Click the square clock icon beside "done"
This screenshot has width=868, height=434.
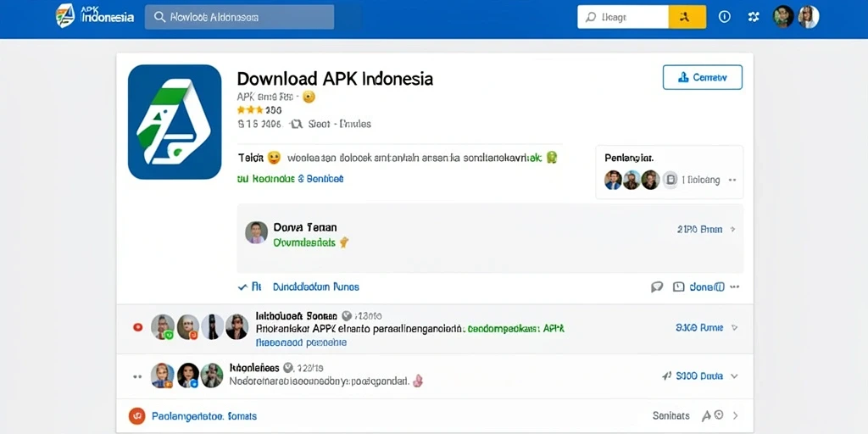(679, 287)
